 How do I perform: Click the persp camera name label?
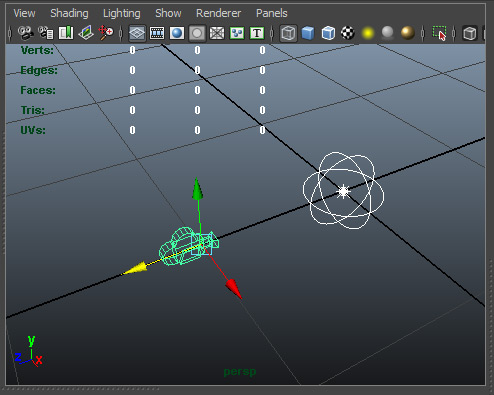click(240, 372)
